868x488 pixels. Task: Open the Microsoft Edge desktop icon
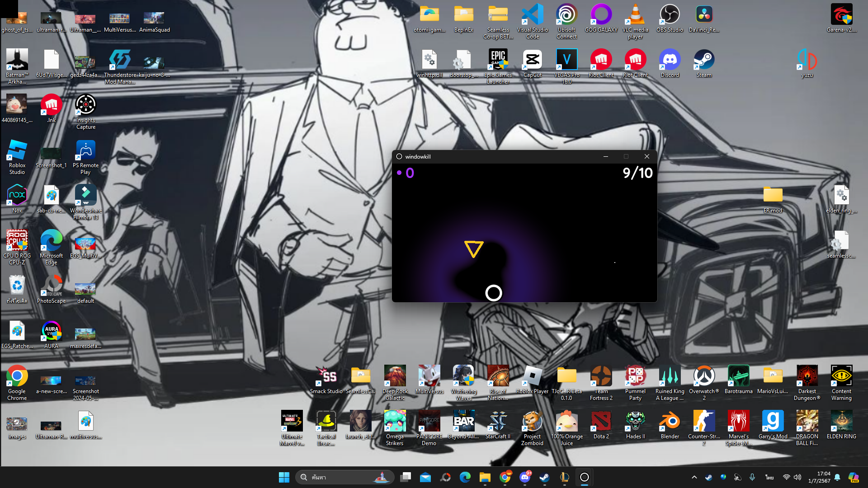pyautogui.click(x=51, y=247)
